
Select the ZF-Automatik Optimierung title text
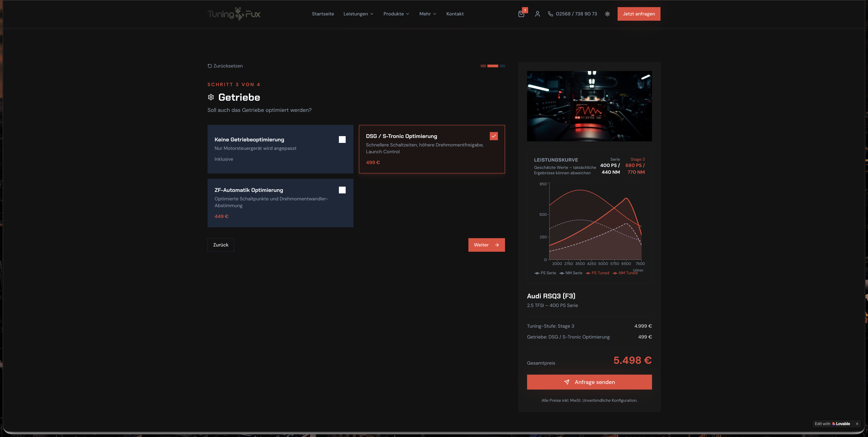tap(249, 190)
